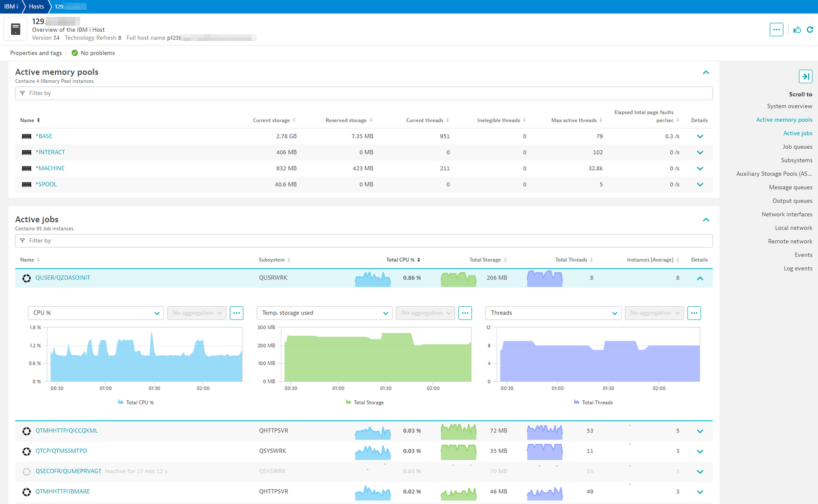Click the No problems status indicator

pyautogui.click(x=93, y=53)
